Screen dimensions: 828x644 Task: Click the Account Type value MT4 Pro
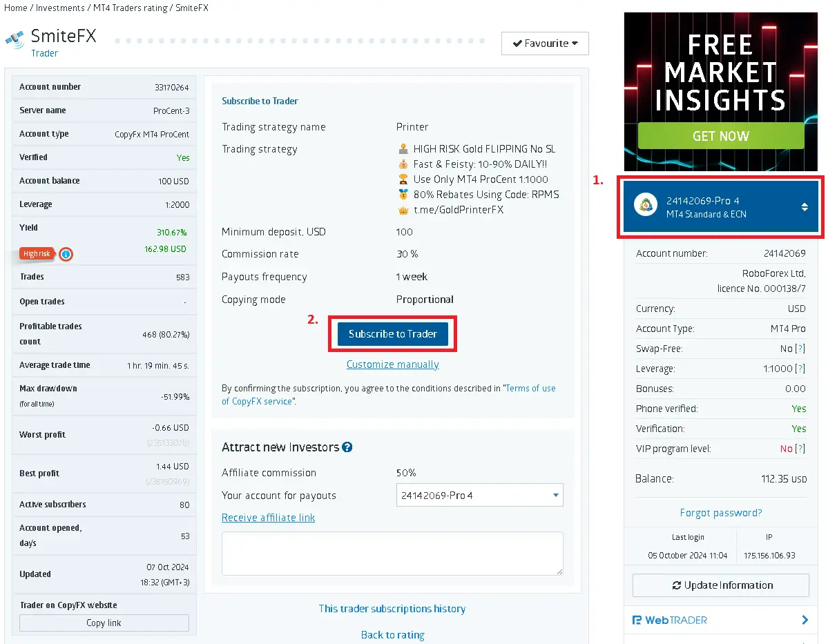(x=788, y=329)
